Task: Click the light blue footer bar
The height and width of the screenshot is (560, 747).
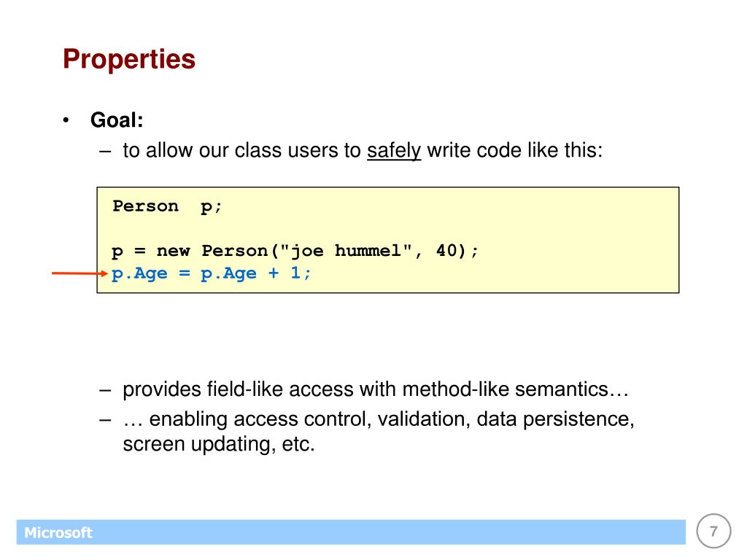Action: pyautogui.click(x=351, y=532)
